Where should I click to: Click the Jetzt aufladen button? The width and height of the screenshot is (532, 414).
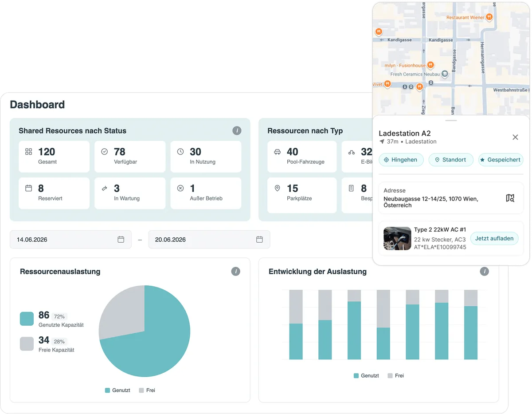click(494, 238)
